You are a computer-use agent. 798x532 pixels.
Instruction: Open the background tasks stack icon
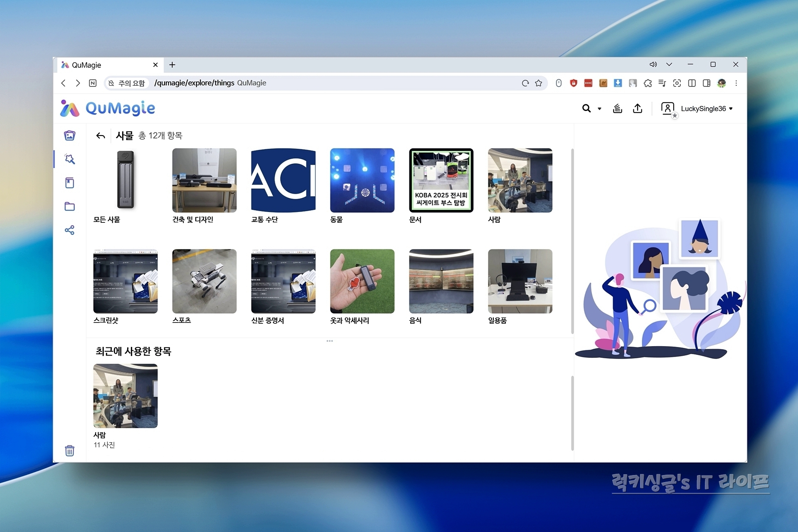pos(618,108)
